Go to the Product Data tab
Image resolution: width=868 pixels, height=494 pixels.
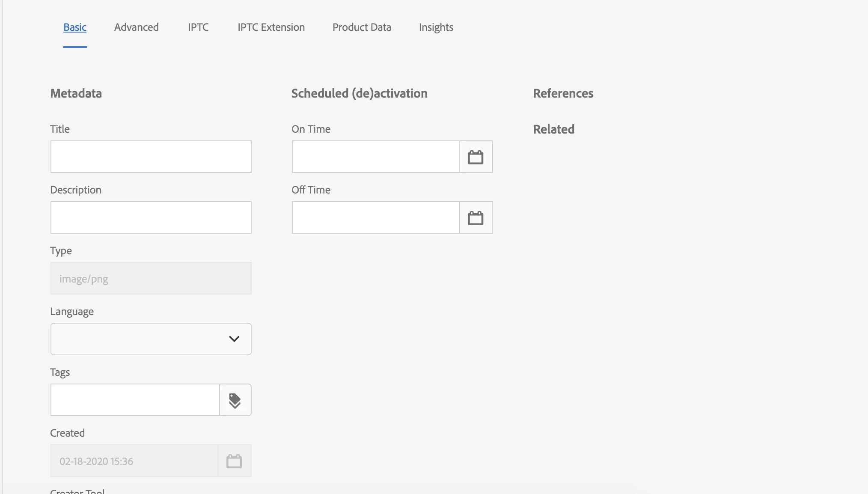[362, 27]
